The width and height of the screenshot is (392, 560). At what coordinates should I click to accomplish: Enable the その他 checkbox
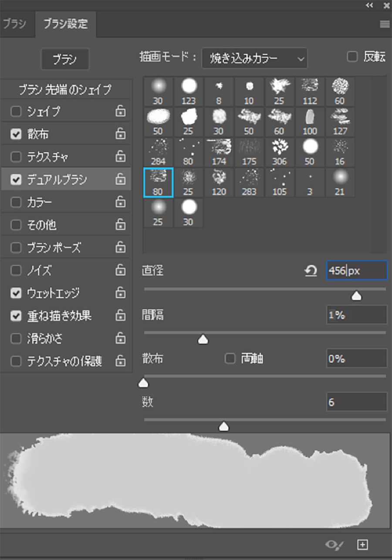[x=16, y=225]
